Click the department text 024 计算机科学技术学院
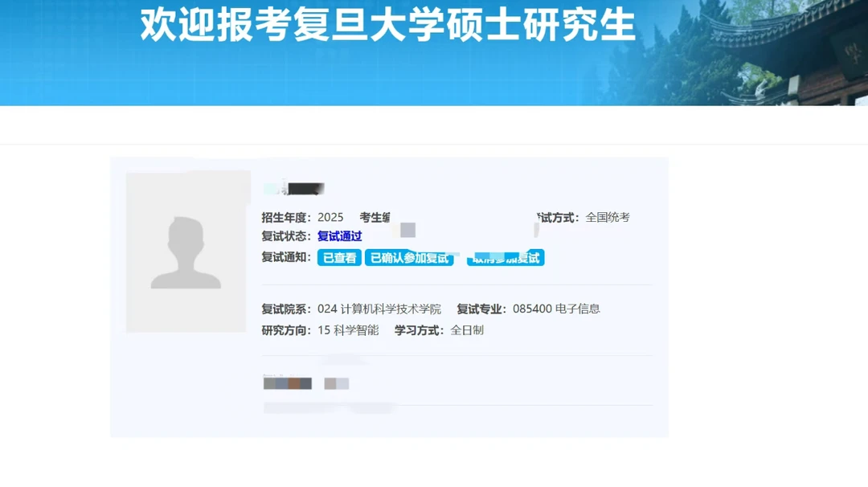 click(379, 309)
